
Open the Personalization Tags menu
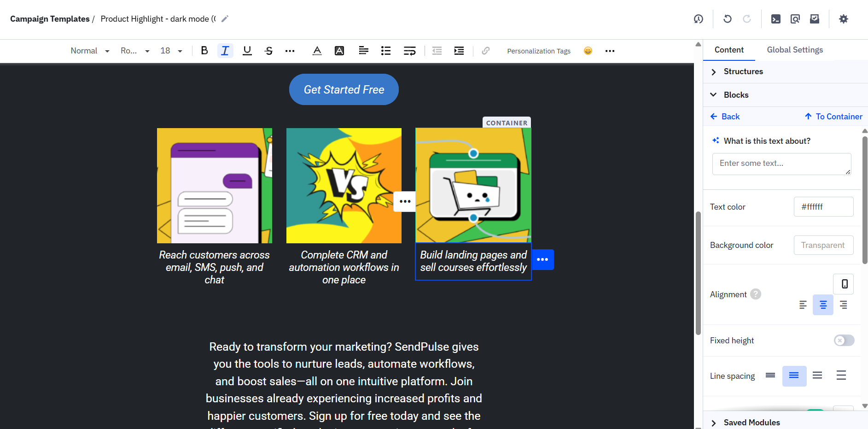click(539, 51)
